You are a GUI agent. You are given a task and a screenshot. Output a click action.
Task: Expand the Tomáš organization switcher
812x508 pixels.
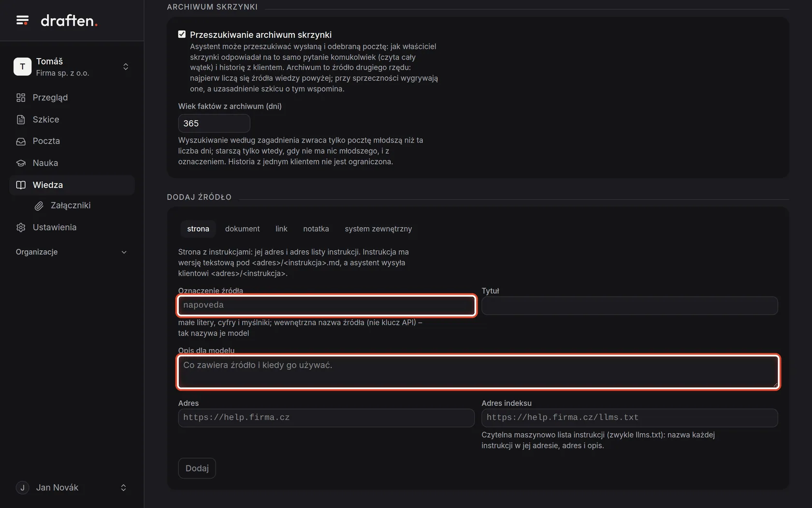[126, 67]
